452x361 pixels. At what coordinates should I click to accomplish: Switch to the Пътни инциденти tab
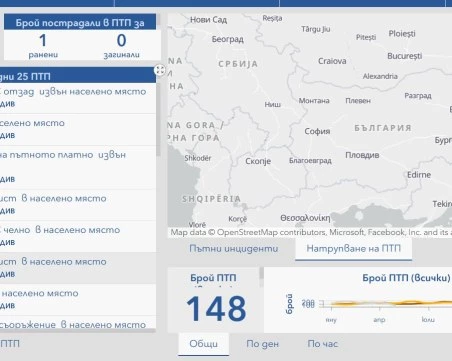(x=234, y=249)
